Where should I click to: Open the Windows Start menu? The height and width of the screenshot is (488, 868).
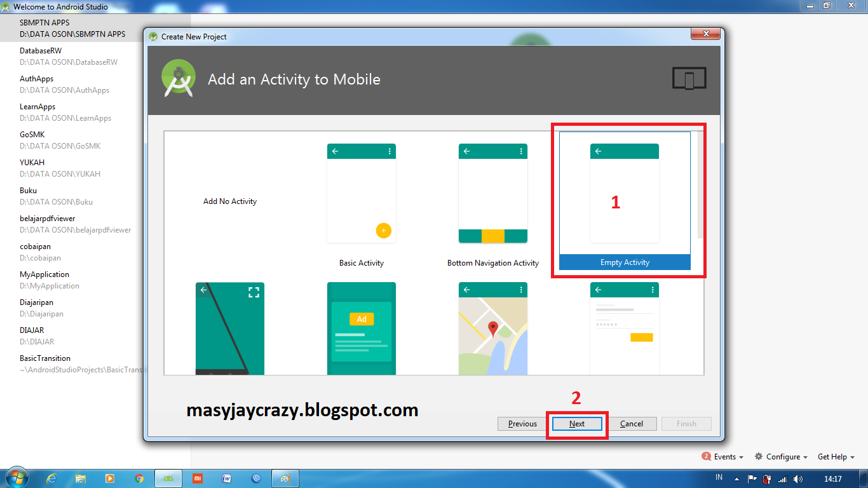point(17,478)
